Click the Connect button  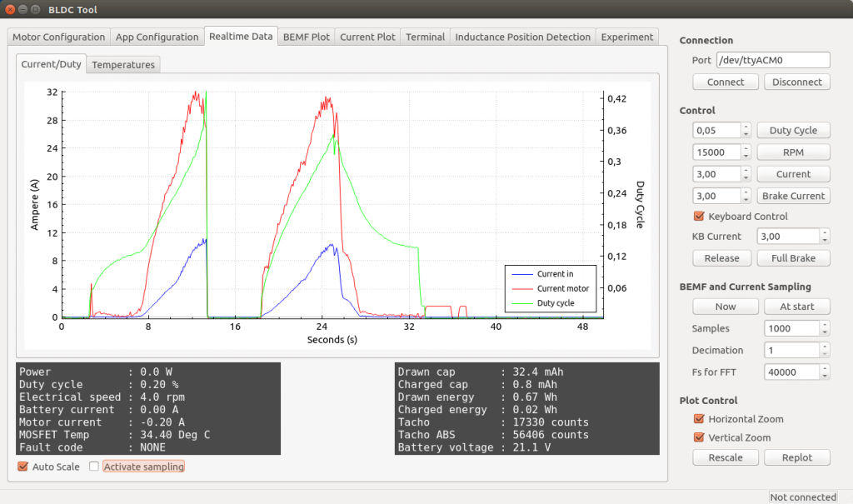point(726,82)
